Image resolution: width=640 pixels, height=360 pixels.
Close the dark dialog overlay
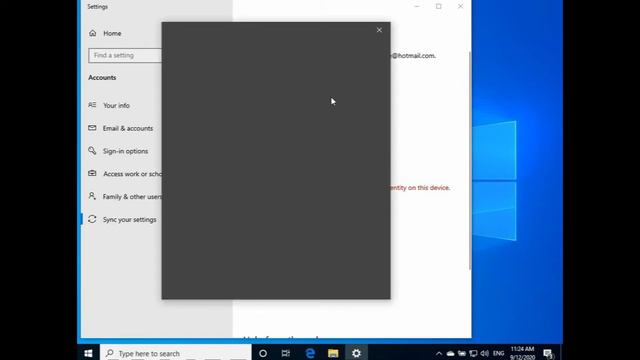pyautogui.click(x=379, y=30)
